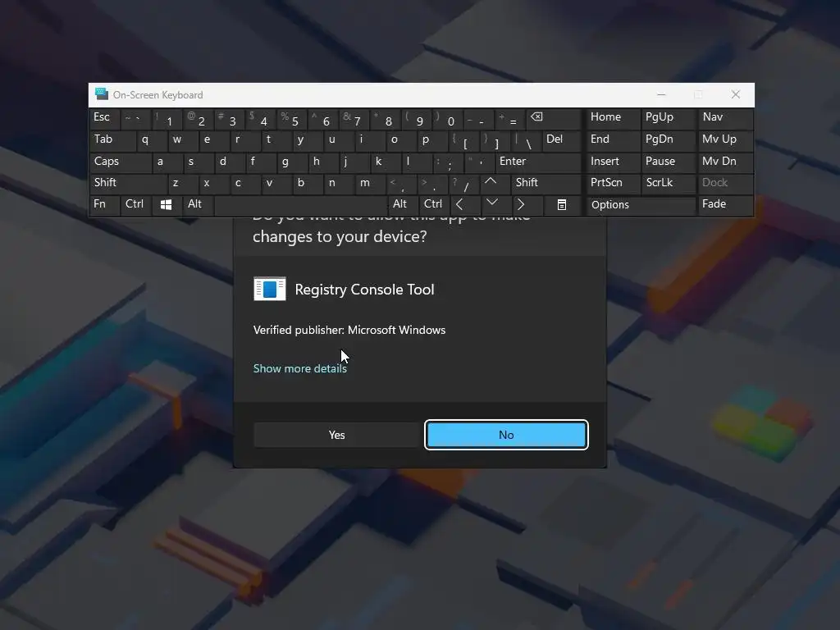Image resolution: width=840 pixels, height=630 pixels.
Task: Click the Mv Dn key
Action: pos(725,162)
